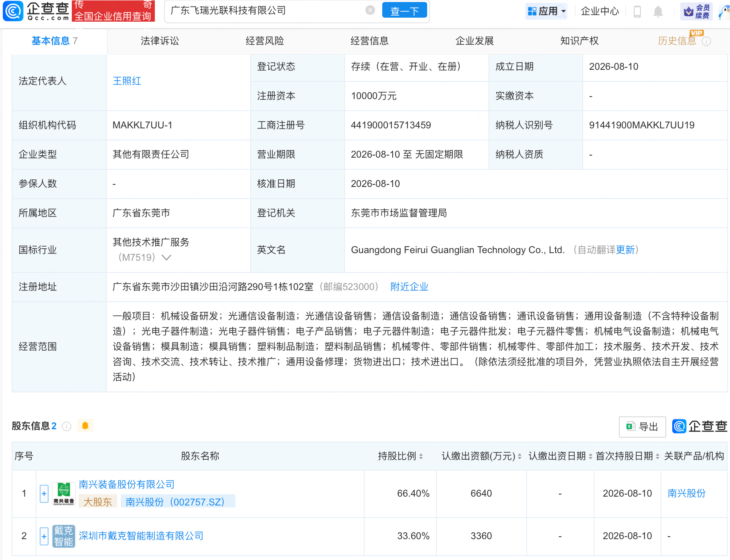Click the VIP member renewal crown icon

[x=697, y=11]
